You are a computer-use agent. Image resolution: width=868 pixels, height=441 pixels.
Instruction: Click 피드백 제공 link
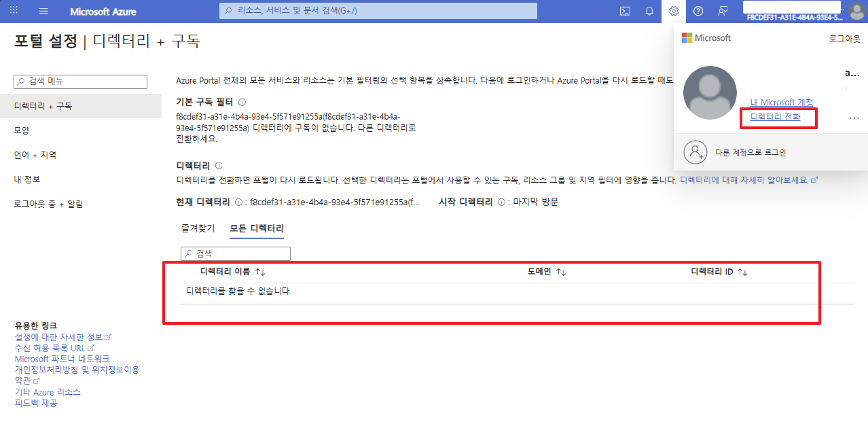36,403
